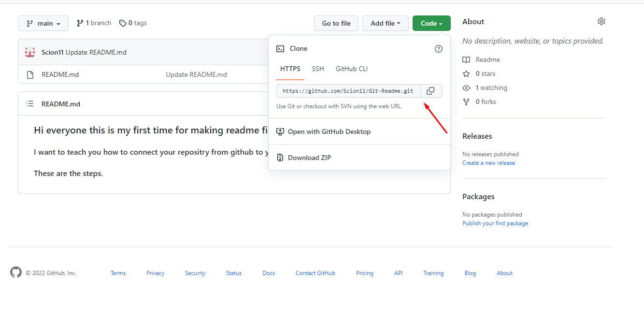The image size is (644, 321).
Task: Click the Open with GitHub Desktop icon
Action: [x=281, y=131]
